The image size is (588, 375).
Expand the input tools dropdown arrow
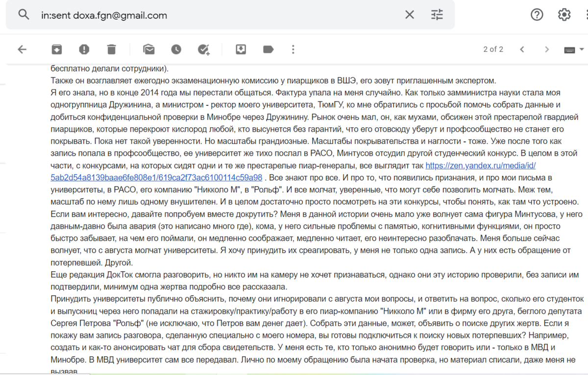point(582,49)
